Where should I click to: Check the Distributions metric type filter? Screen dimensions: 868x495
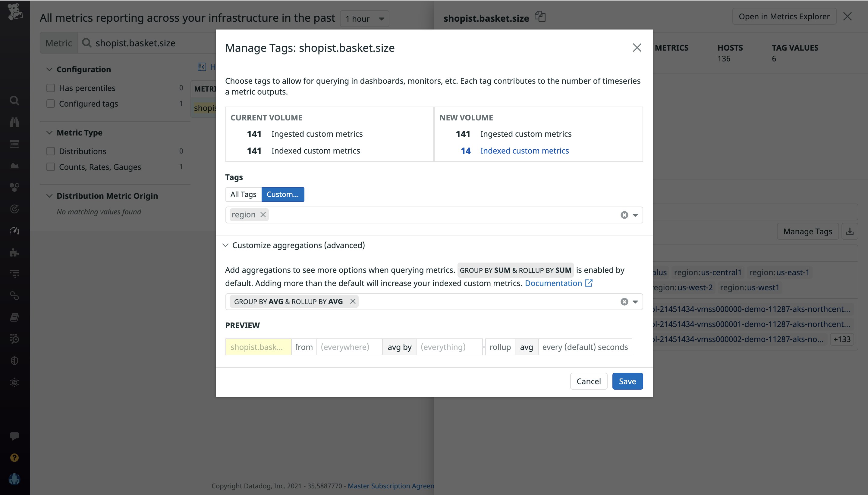click(x=50, y=151)
